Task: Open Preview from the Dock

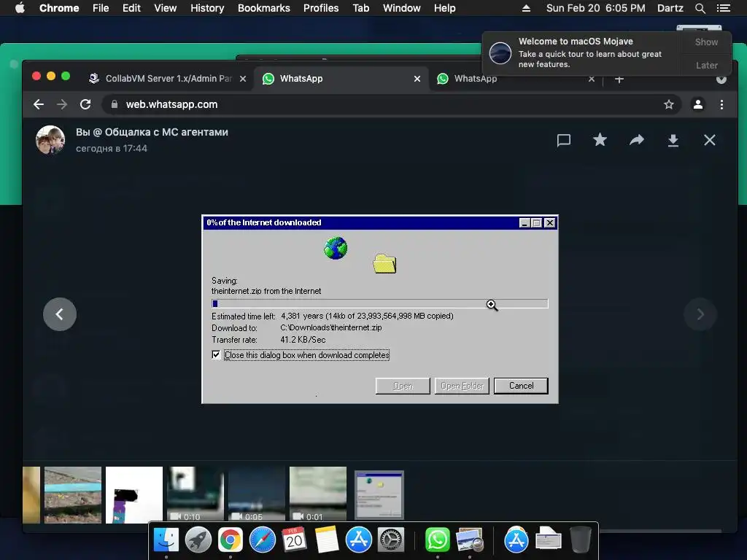Action: click(x=470, y=540)
